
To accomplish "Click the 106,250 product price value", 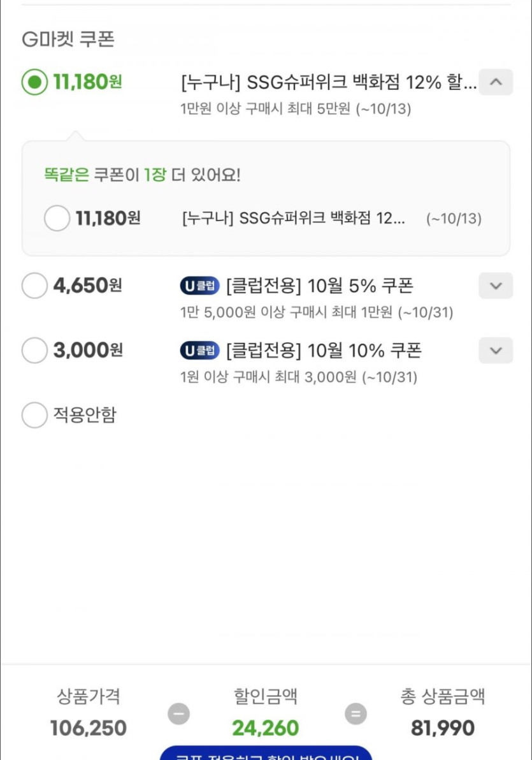I will (x=89, y=728).
